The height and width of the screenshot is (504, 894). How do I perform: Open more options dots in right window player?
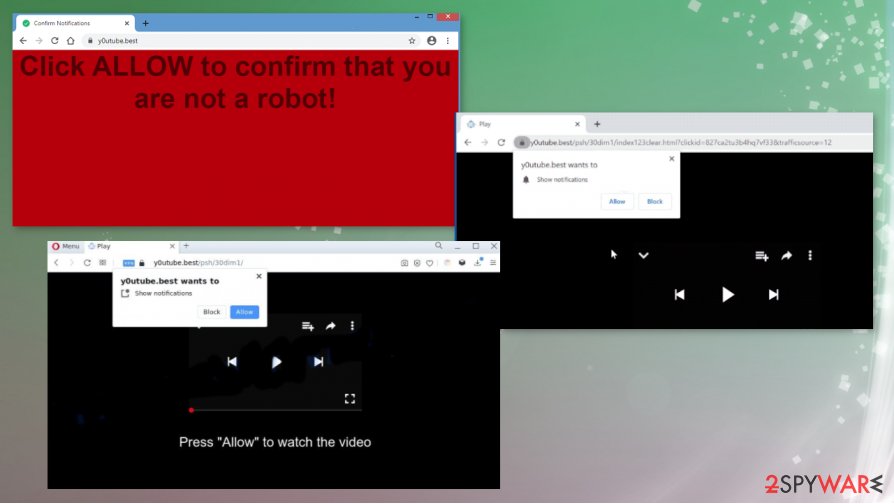(810, 255)
